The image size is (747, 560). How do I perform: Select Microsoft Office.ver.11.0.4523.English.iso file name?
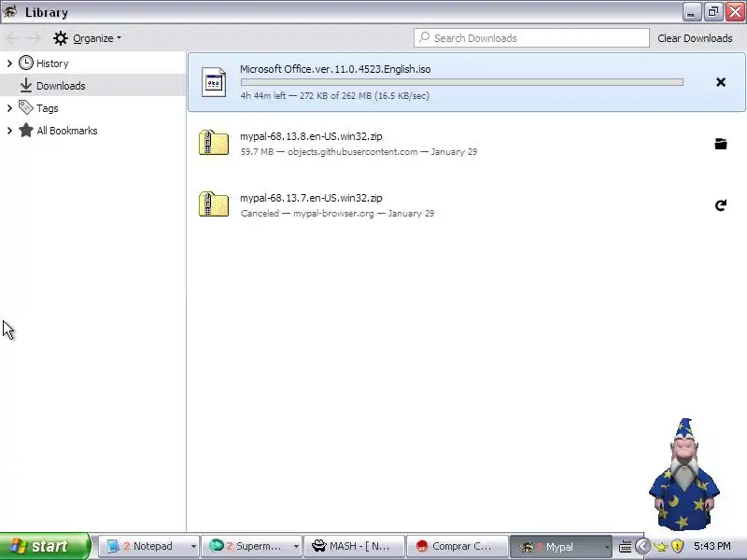[x=335, y=69]
